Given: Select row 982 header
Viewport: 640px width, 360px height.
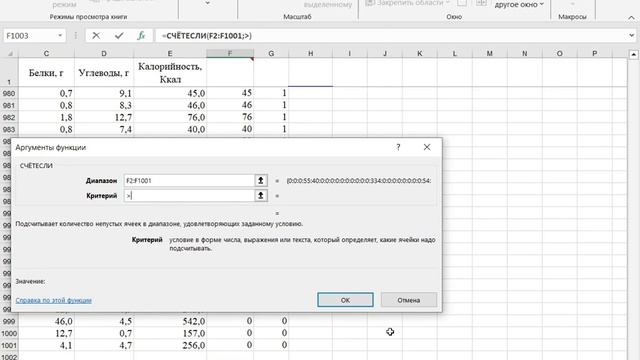Looking at the screenshot, I should (x=9, y=118).
